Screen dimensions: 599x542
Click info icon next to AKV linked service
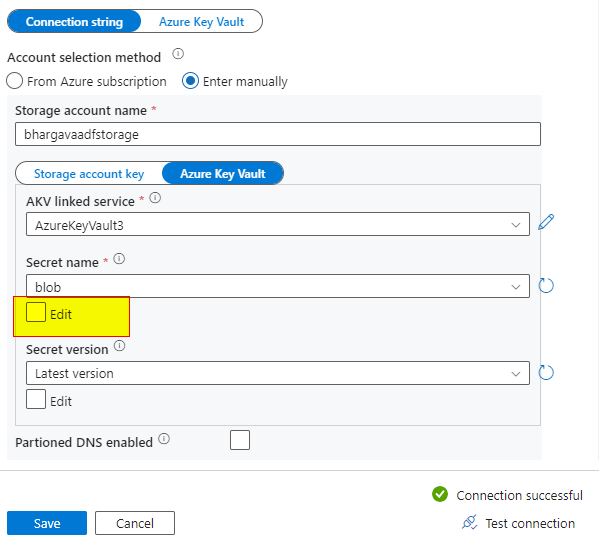155,198
